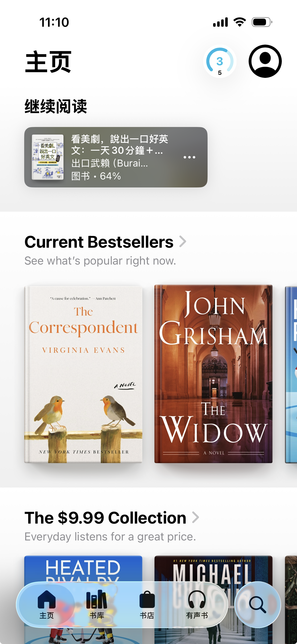Tap the battery status icon

[262, 22]
